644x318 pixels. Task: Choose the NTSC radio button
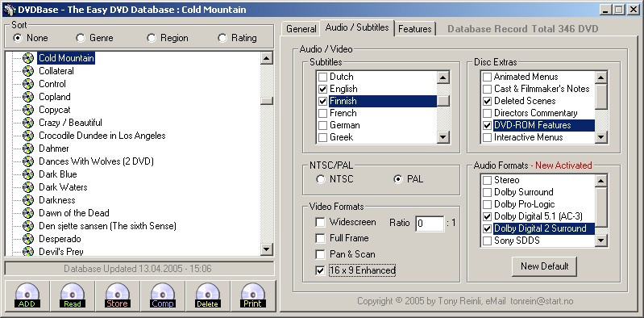tap(320, 179)
